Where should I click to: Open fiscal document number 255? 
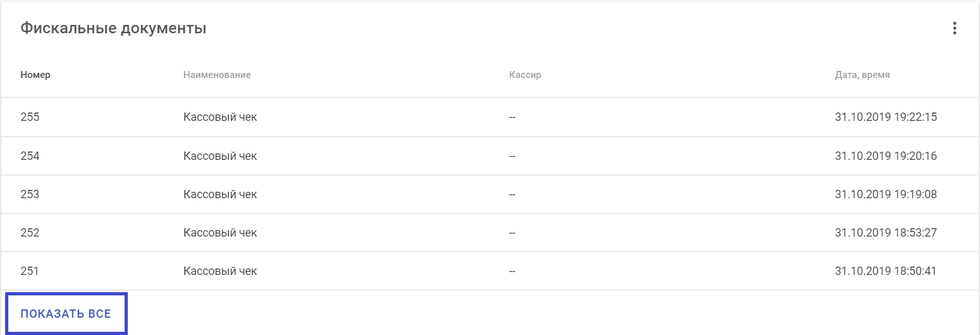(30, 117)
